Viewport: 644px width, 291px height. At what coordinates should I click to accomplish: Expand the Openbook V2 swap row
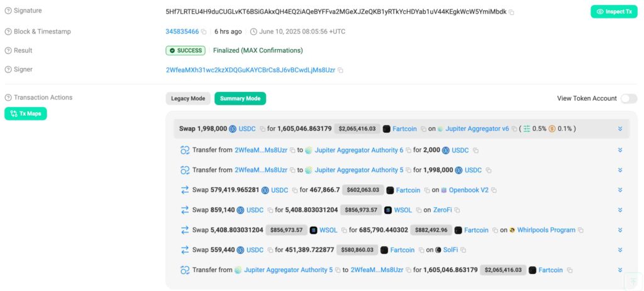[620, 190]
